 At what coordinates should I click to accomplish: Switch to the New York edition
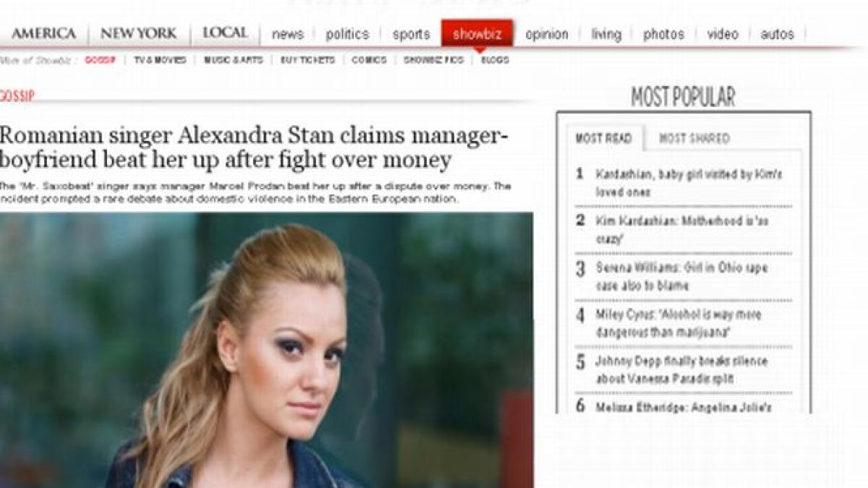click(x=138, y=33)
